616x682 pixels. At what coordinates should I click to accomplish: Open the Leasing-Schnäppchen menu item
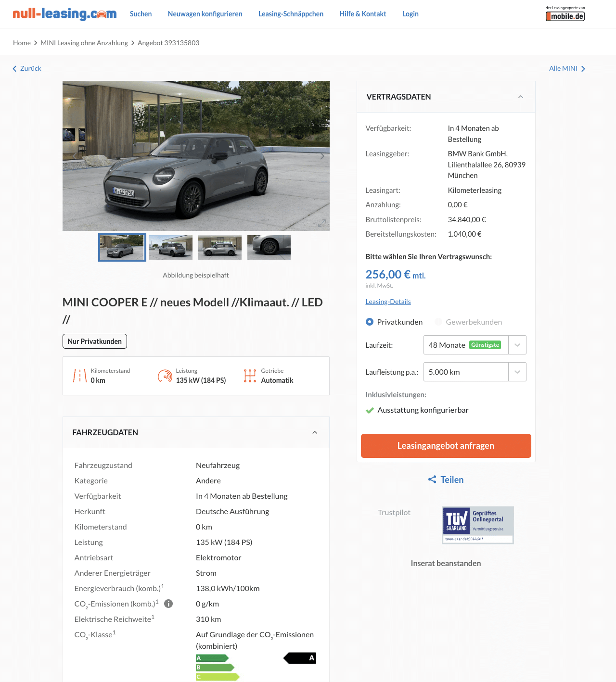pyautogui.click(x=291, y=14)
